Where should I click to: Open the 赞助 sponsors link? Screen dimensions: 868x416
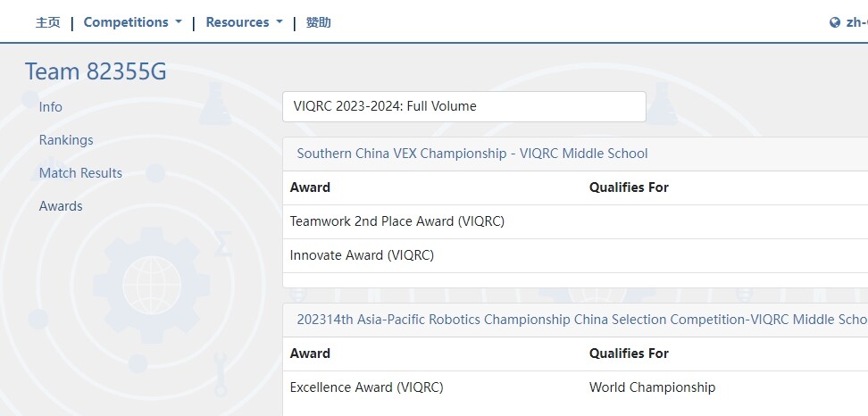pyautogui.click(x=318, y=22)
